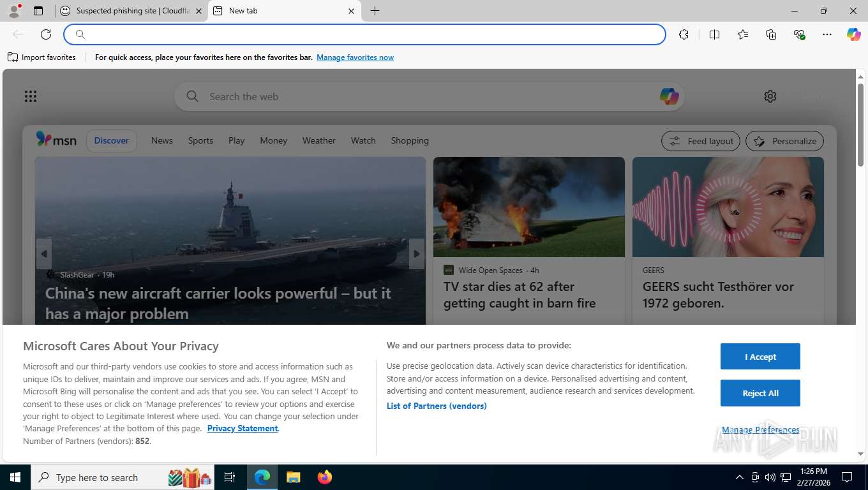Open Manage favorites now link
This screenshot has width=868, height=490.
click(x=355, y=57)
